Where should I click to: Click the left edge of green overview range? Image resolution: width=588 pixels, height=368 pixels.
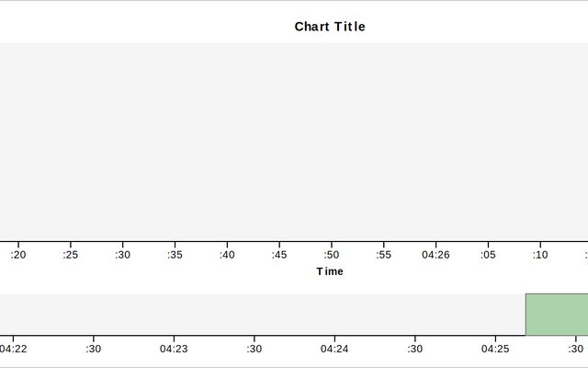tap(526, 315)
